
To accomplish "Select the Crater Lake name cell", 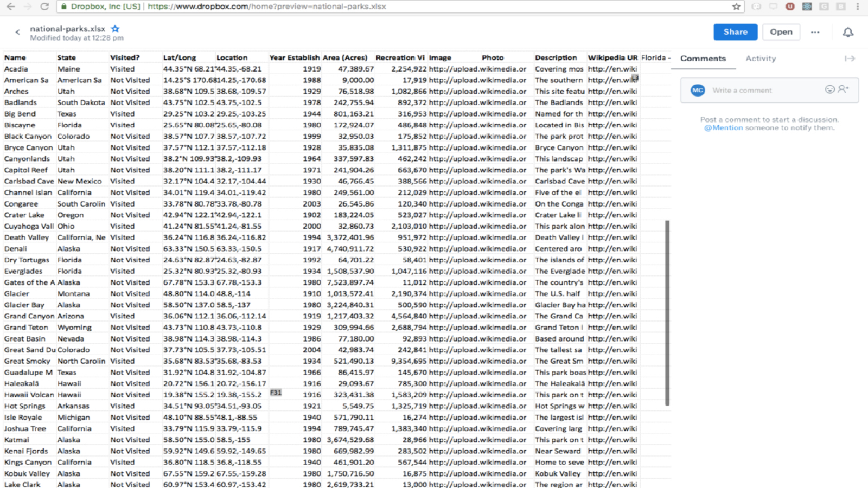I will [24, 215].
